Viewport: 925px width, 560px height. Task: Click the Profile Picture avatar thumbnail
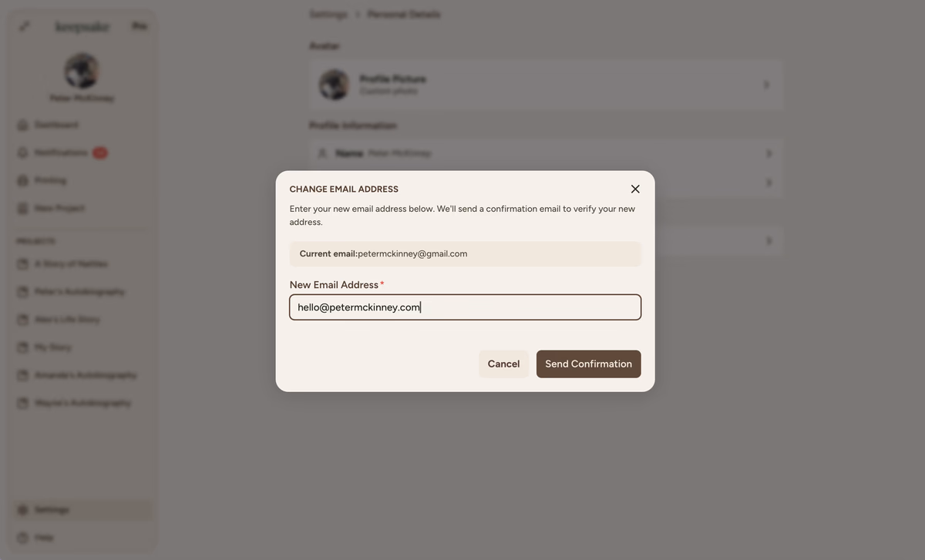[335, 85]
